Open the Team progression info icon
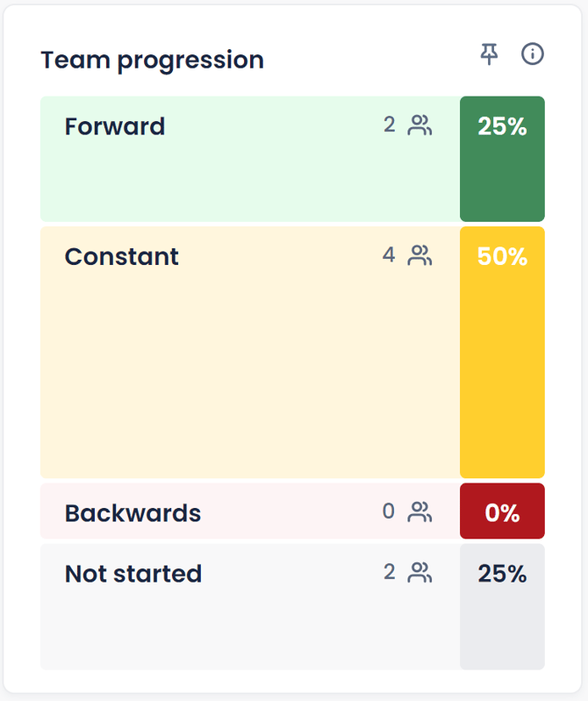Viewport: 588px width, 701px height. coord(532,54)
